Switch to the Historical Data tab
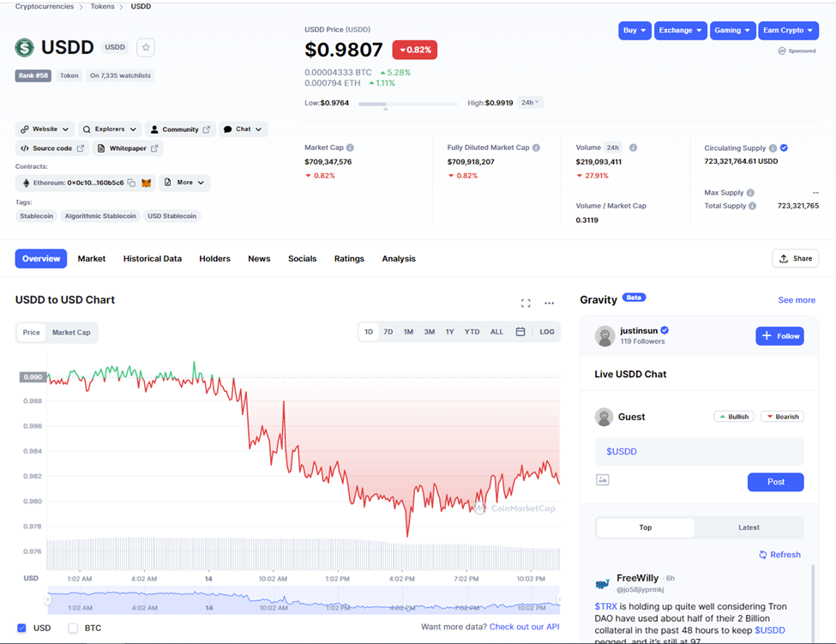836x644 pixels. point(152,258)
